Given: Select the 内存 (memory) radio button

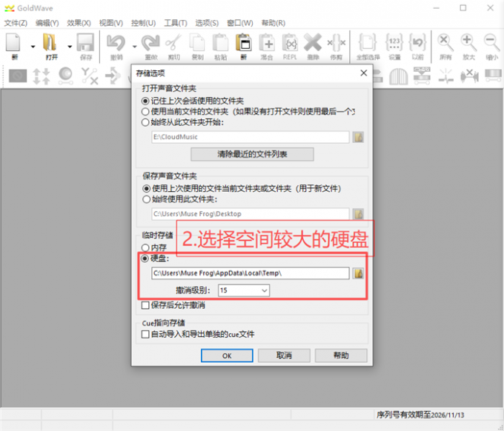Looking at the screenshot, I should [x=145, y=247].
